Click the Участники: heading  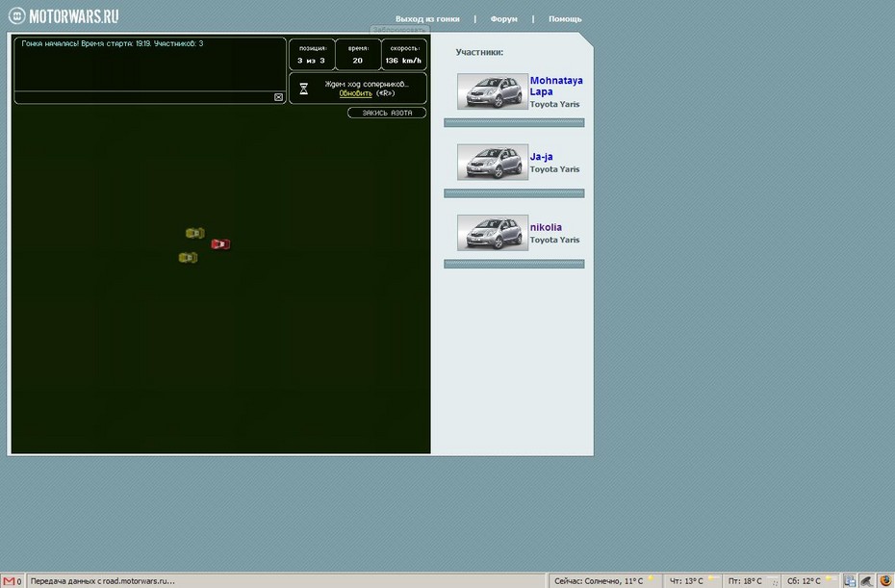[479, 52]
